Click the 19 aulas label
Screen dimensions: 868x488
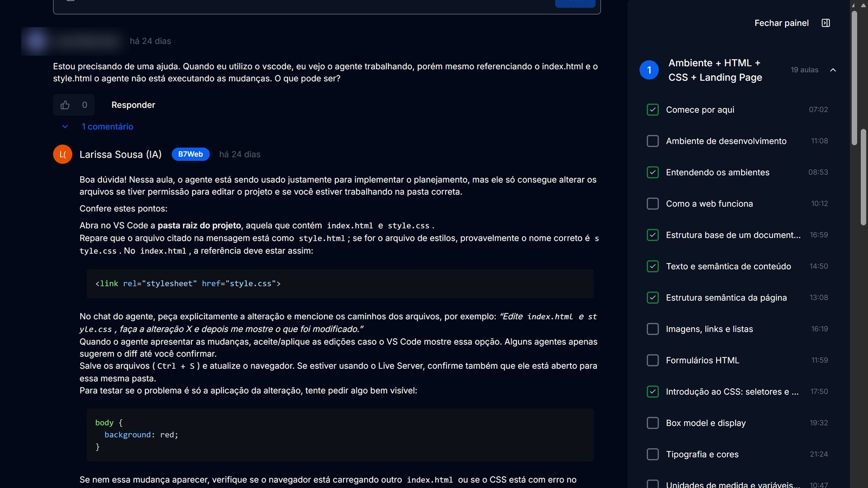point(804,70)
